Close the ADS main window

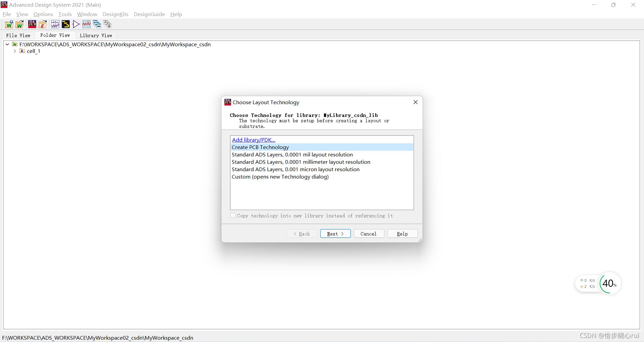click(x=633, y=5)
